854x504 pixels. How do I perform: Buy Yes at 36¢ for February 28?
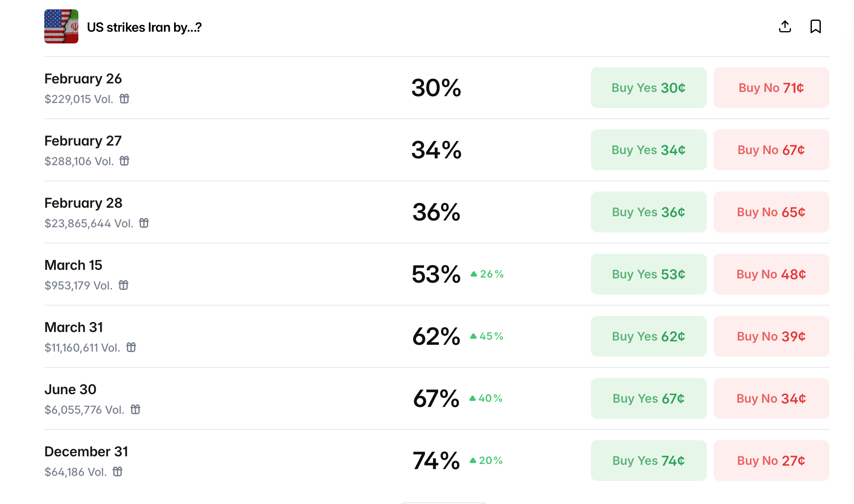coord(648,212)
